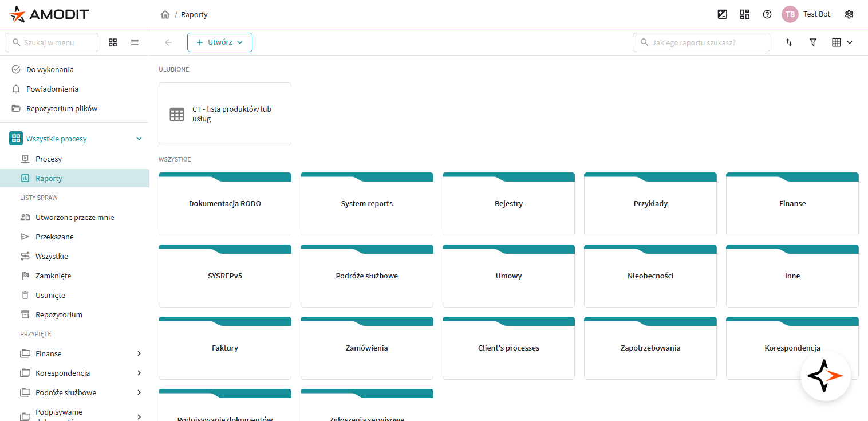This screenshot has width=868, height=421.
Task: Click the sort arrows icon
Action: [x=789, y=42]
